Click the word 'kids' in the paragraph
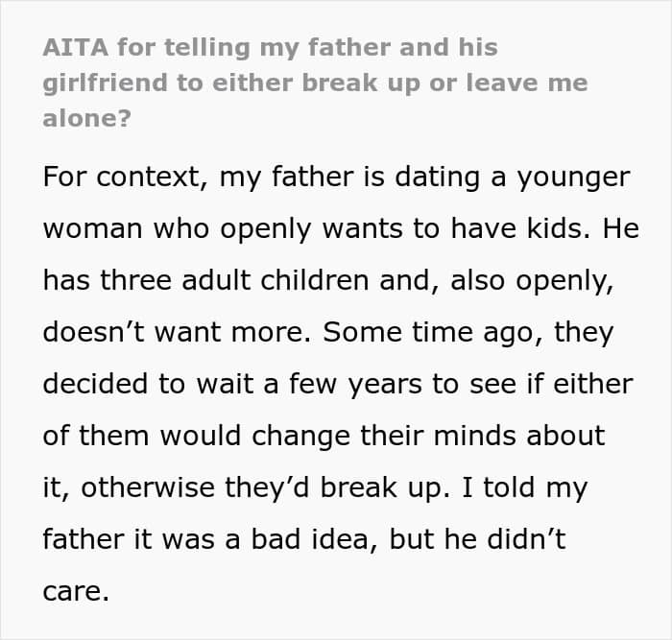 (x=551, y=229)
